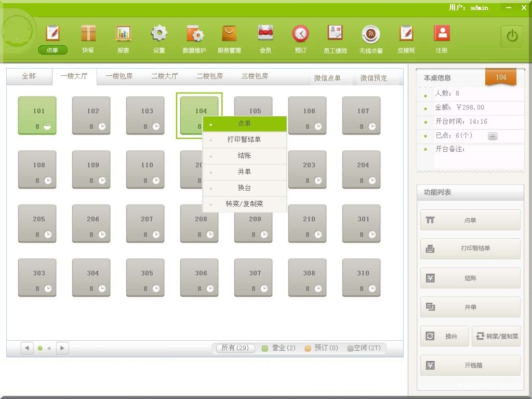The image size is (532, 399).
Task: Open 无线点餐 wireless ordering icon
Action: tap(370, 34)
